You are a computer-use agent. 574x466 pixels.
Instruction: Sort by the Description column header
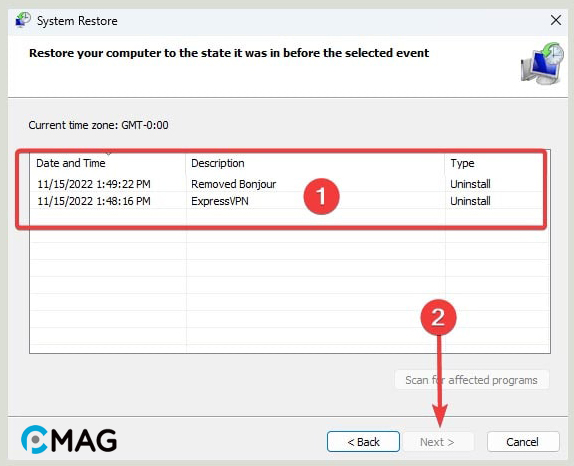click(x=315, y=163)
